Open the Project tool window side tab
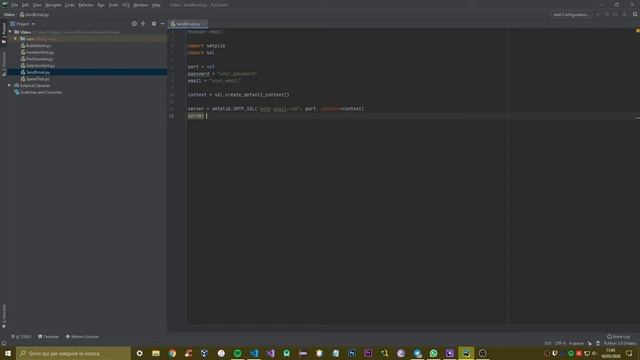Screen dimensions: 640x360 (x=4, y=33)
